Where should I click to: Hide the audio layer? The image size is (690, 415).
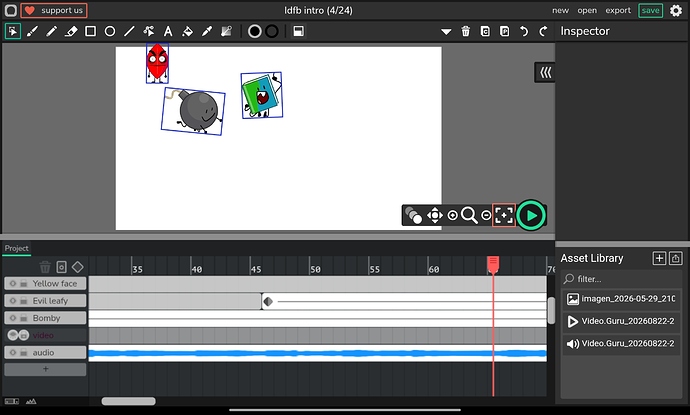click(13, 353)
